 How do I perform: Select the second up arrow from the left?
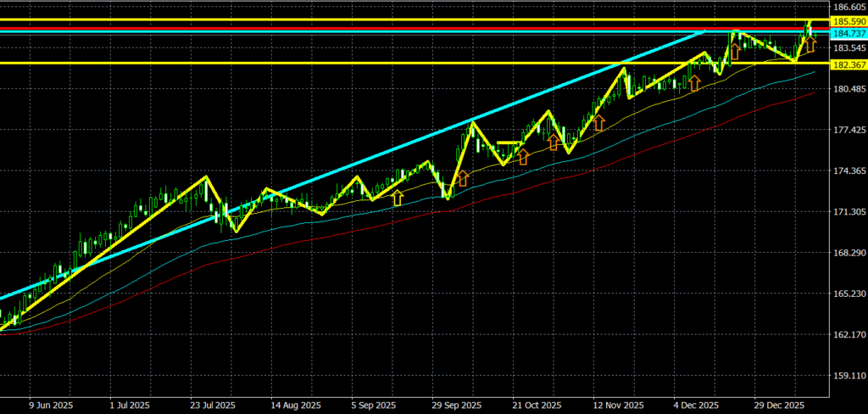tap(463, 179)
